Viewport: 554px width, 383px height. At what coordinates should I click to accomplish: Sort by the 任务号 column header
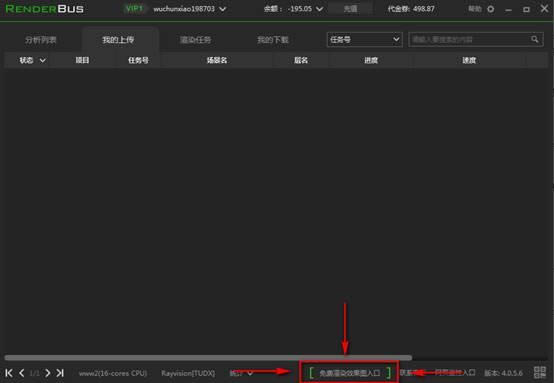[138, 60]
